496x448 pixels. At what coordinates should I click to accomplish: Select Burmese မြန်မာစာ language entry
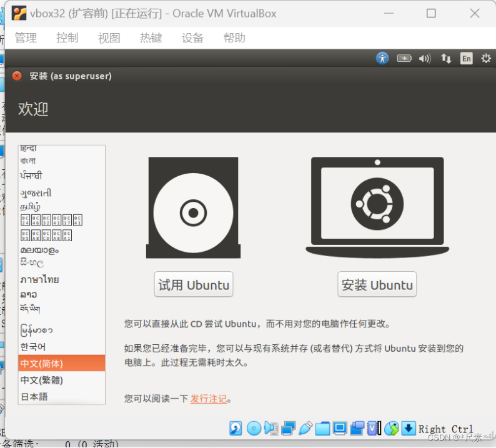point(62,330)
